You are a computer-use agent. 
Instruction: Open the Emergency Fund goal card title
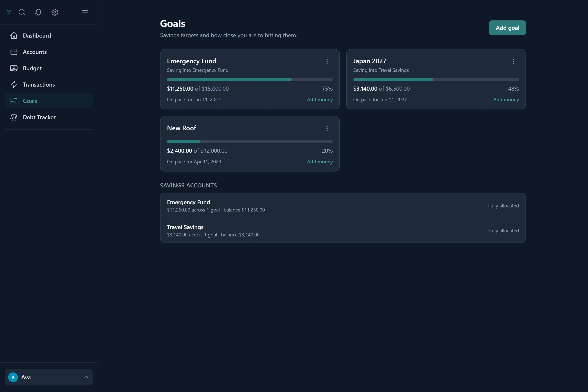[x=192, y=61]
